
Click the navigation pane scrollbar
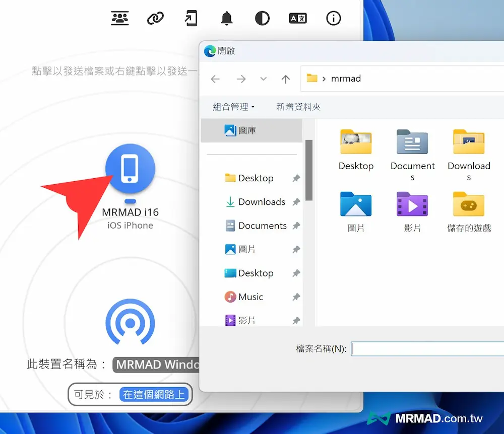click(308, 170)
